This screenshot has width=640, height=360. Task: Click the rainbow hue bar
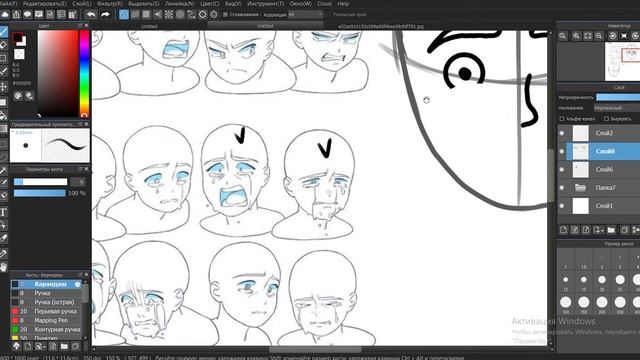coord(84,73)
